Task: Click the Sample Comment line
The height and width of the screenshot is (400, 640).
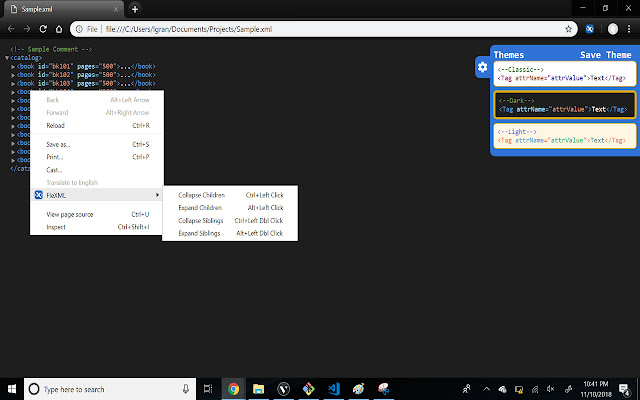Action: pyautogui.click(x=51, y=49)
